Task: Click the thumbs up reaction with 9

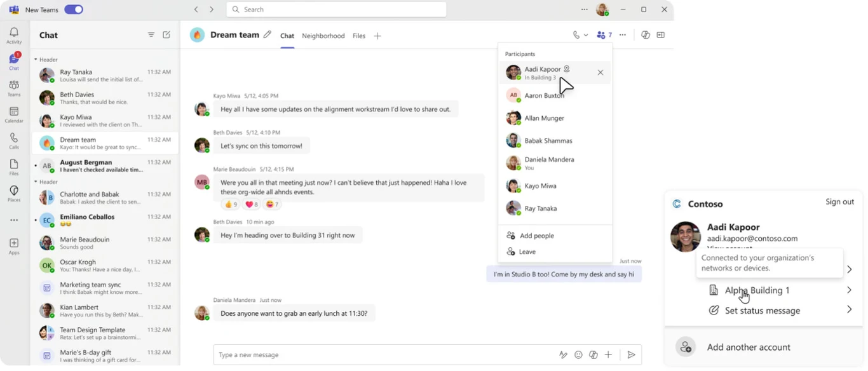Action: click(231, 205)
